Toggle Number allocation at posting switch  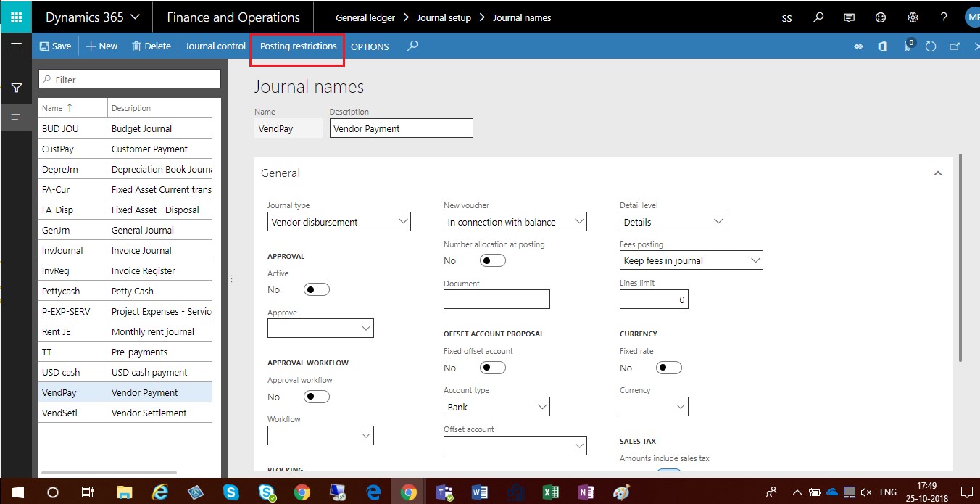[x=493, y=260]
